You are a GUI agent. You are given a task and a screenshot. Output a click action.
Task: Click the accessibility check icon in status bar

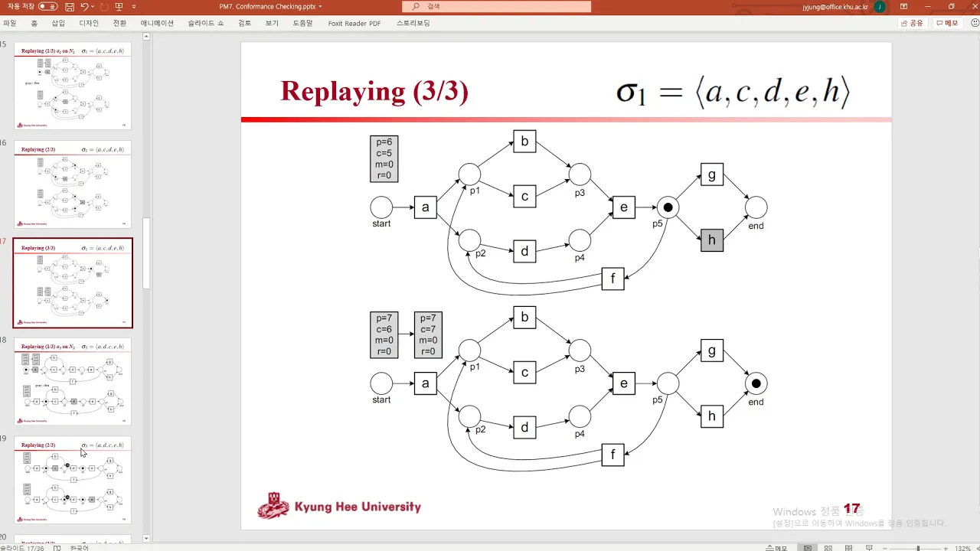coord(57,547)
